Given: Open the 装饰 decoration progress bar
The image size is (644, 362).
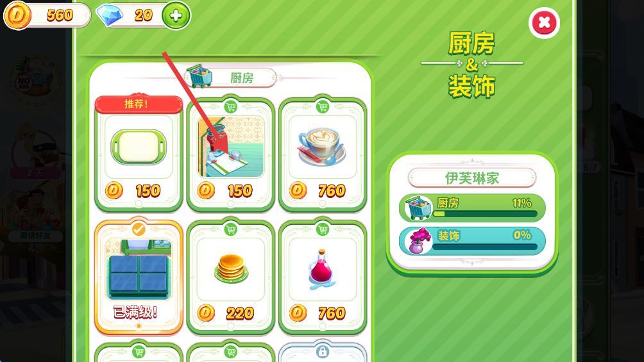Looking at the screenshot, I should click(472, 241).
